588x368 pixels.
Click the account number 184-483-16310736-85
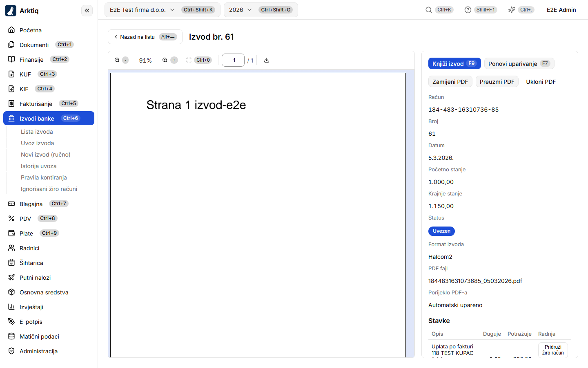(463, 110)
